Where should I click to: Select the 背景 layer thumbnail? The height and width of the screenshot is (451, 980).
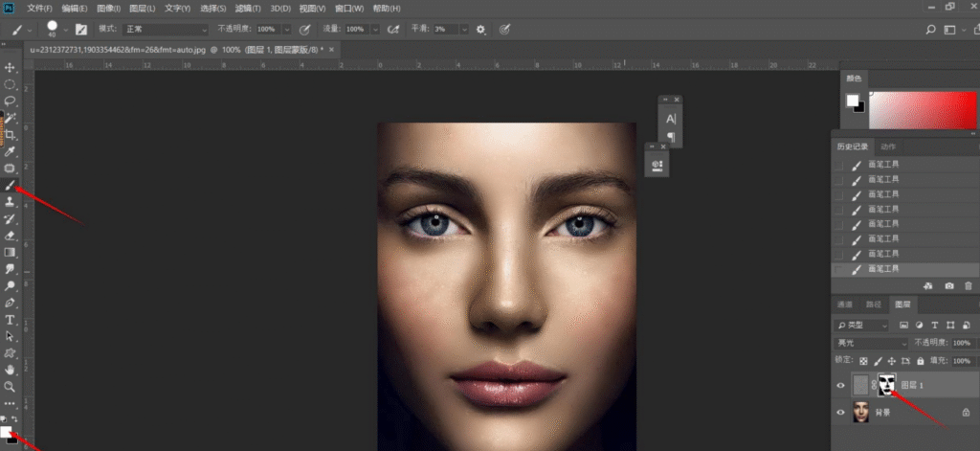(860, 412)
